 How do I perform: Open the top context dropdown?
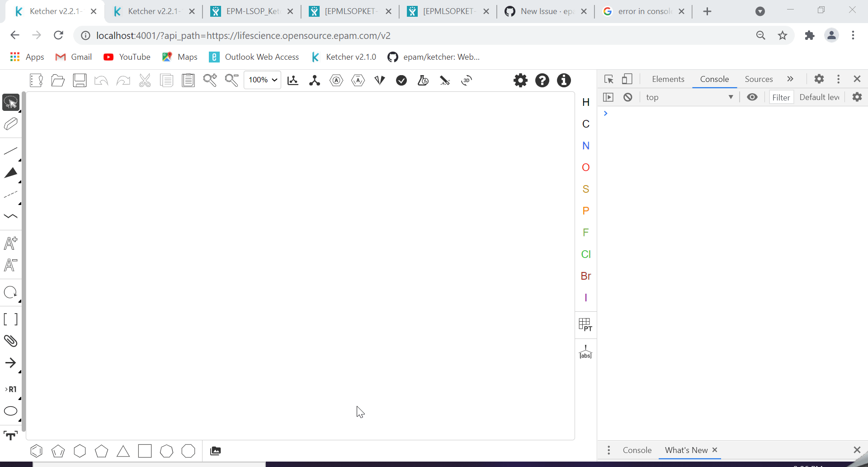tap(689, 97)
